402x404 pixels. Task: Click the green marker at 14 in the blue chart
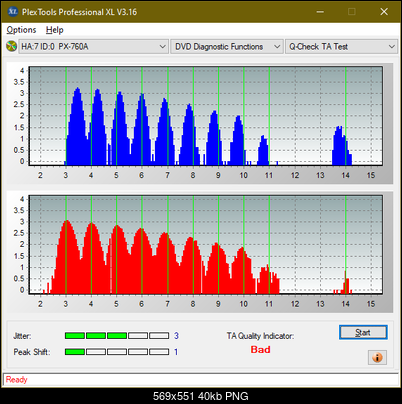point(346,116)
